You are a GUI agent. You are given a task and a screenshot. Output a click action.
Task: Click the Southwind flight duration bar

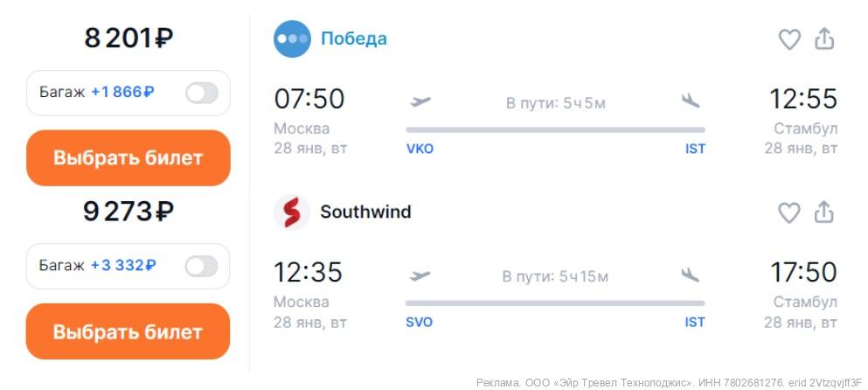pyautogui.click(x=555, y=303)
